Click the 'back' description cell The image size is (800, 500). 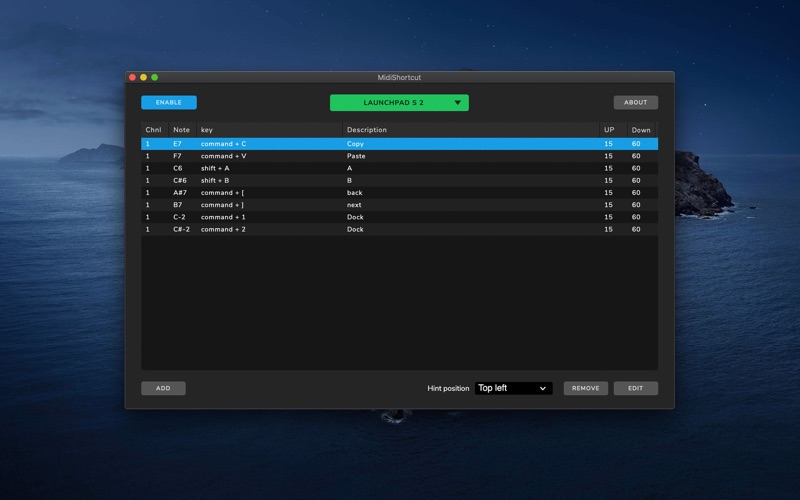355,193
